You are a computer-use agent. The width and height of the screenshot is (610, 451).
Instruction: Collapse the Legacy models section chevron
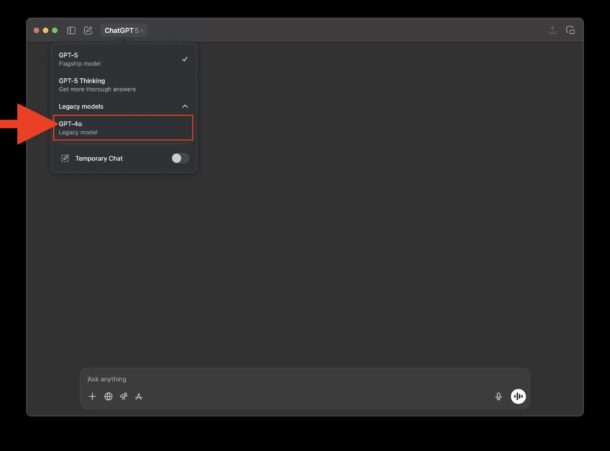[x=184, y=106]
